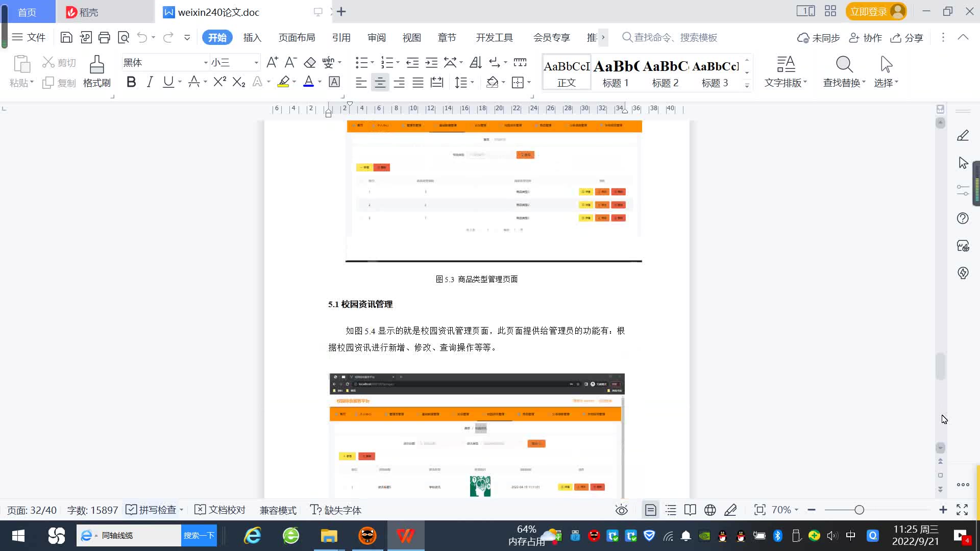
Task: Click the vertical scrollbar thumb
Action: [940, 366]
